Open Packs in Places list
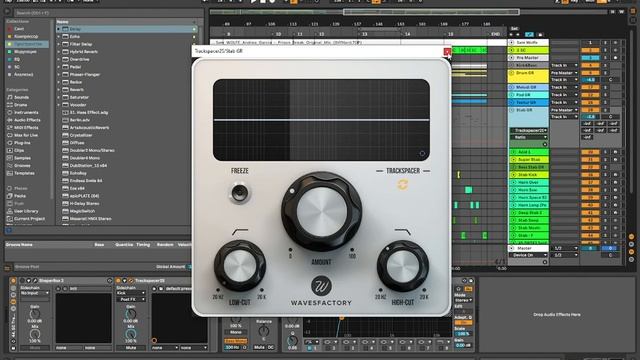Screen dimensions: 640x360 [20, 196]
